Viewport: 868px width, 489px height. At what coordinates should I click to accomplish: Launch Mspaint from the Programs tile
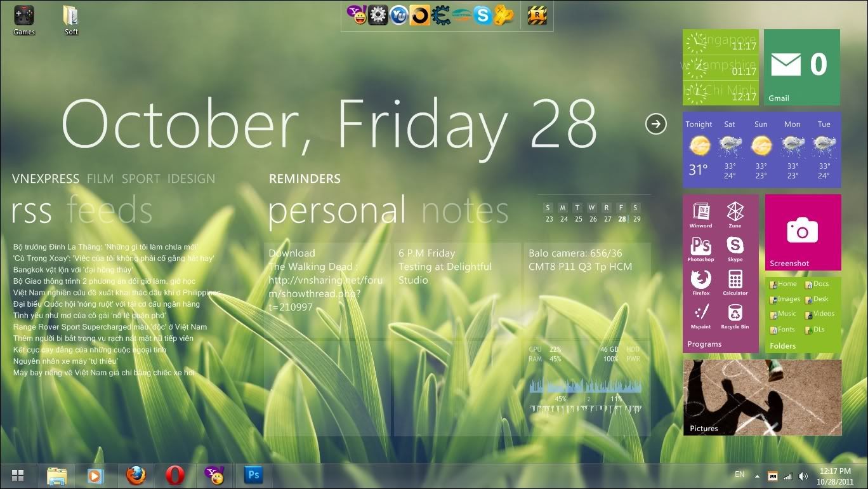coord(700,317)
